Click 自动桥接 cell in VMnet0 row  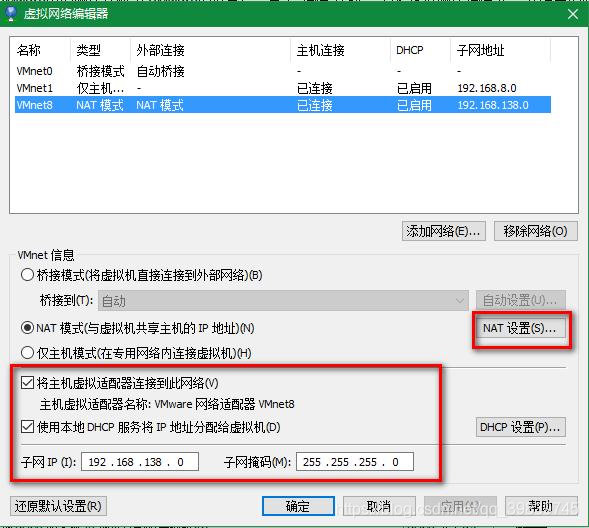click(x=160, y=71)
